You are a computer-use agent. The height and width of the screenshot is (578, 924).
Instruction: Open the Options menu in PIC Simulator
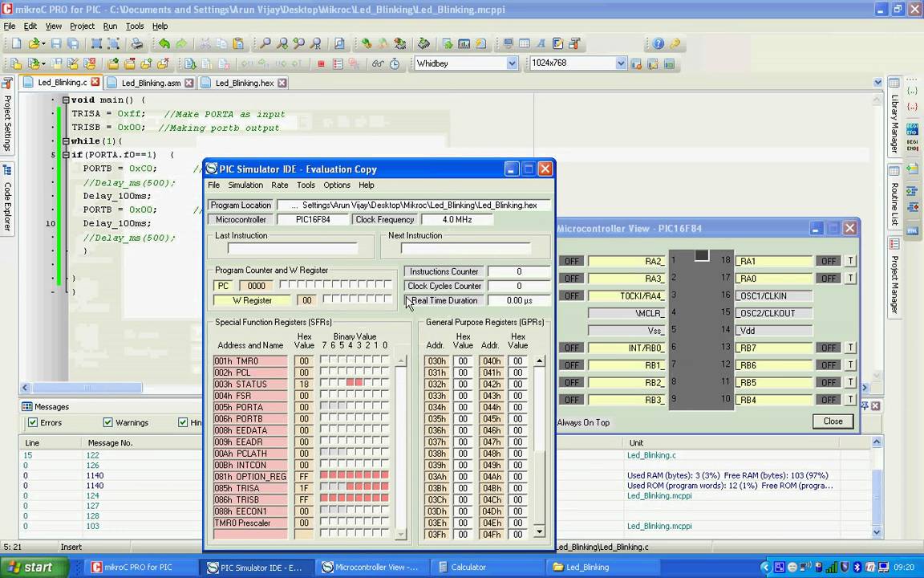[x=337, y=185]
